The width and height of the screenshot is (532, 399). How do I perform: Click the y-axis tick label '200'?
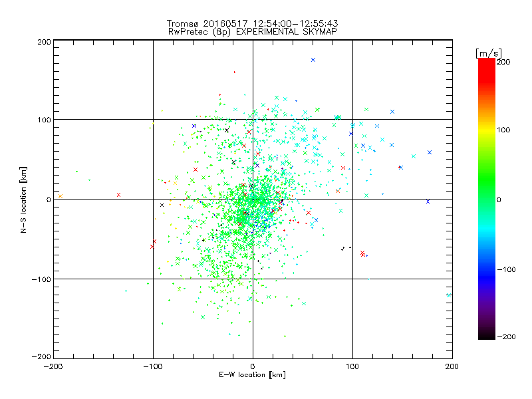click(44, 42)
